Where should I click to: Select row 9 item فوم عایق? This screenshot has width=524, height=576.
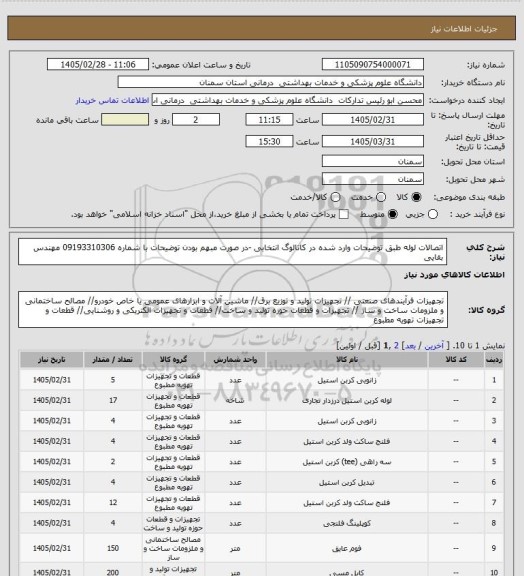(347, 548)
